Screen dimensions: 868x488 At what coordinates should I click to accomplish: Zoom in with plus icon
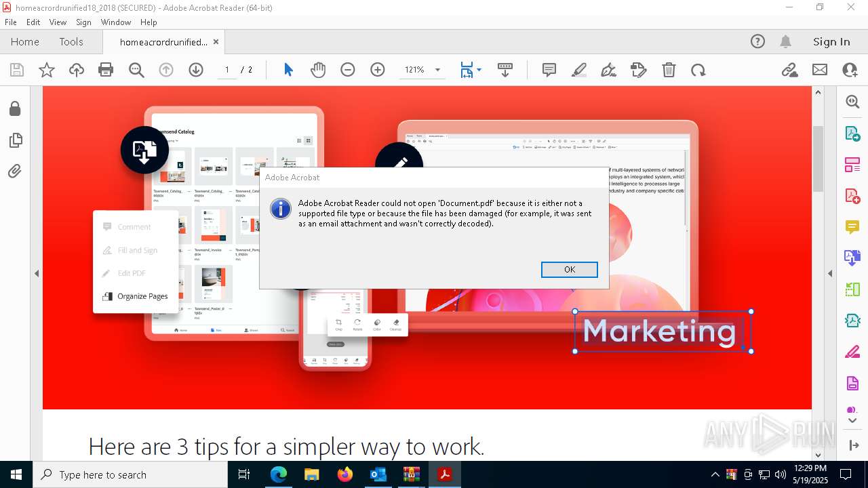(378, 70)
